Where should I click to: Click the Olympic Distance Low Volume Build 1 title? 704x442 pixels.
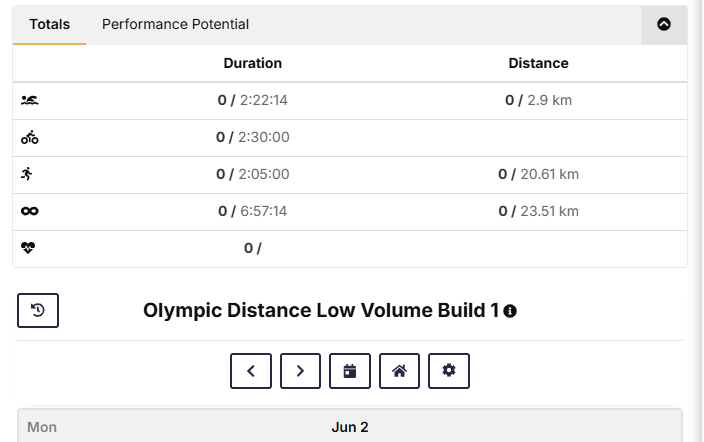click(321, 310)
